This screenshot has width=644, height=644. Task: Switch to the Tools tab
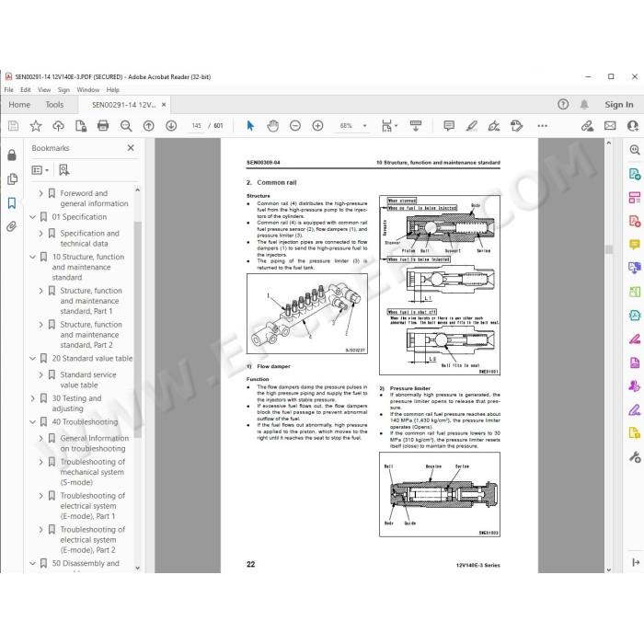[54, 105]
